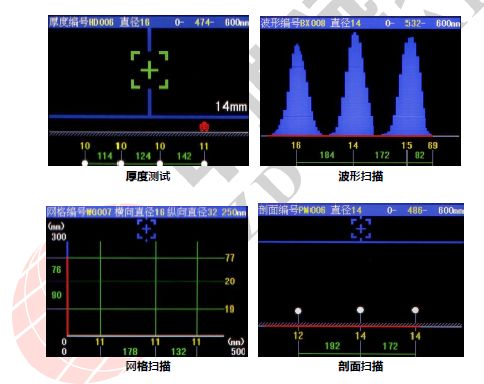Click the green crosshair target in thickness test

click(149, 70)
